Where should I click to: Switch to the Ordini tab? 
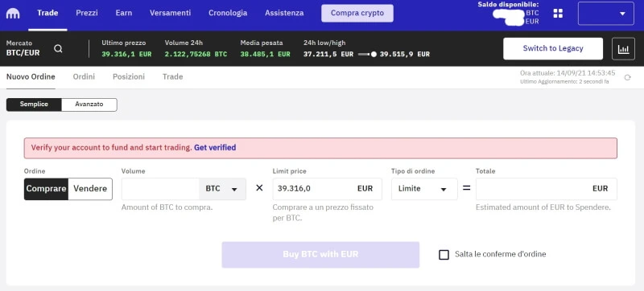point(84,76)
